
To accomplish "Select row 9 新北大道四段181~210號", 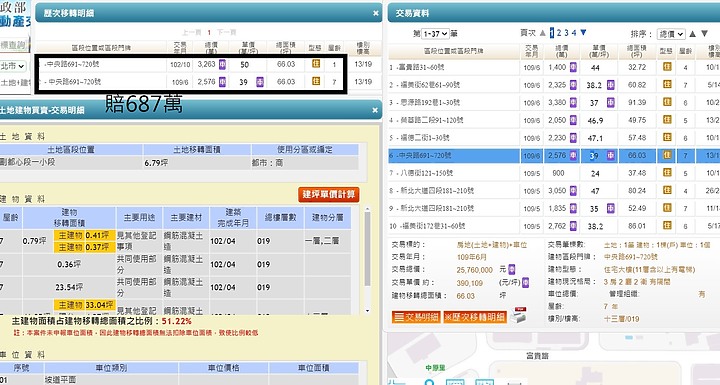I will (554, 208).
